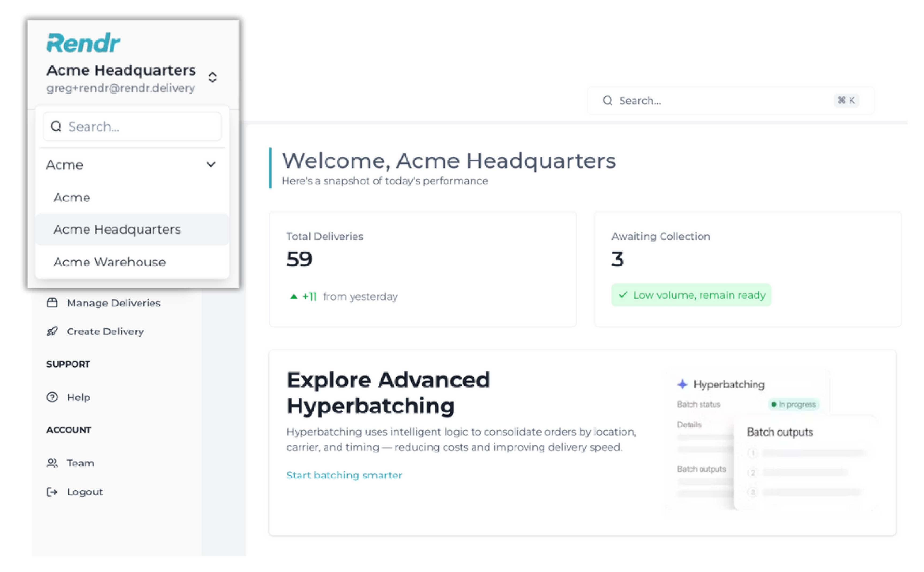The image size is (924, 572).
Task: Collapse the Acme group chevron
Action: pos(211,164)
